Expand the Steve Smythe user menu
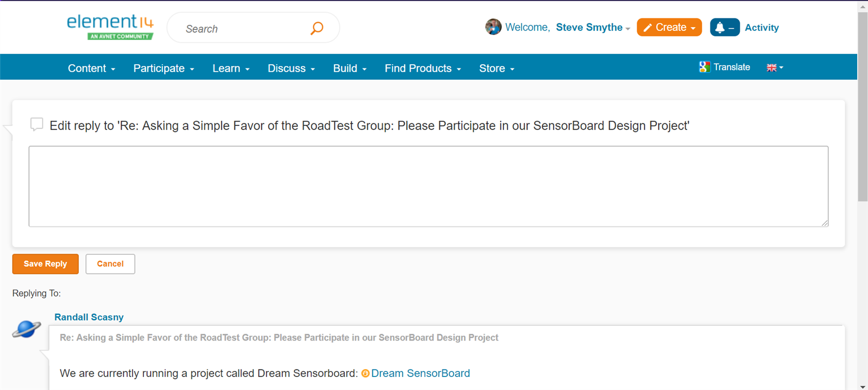Screen dimensions: 868x390 [593, 28]
